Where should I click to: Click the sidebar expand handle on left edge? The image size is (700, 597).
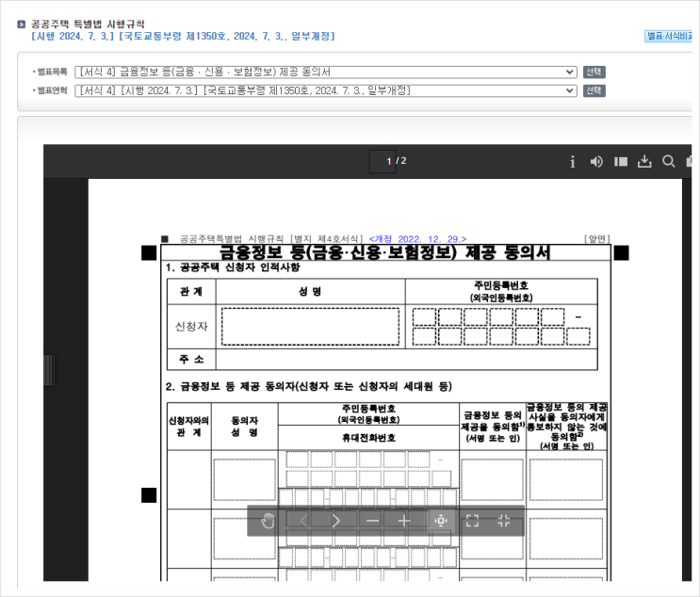(49, 370)
